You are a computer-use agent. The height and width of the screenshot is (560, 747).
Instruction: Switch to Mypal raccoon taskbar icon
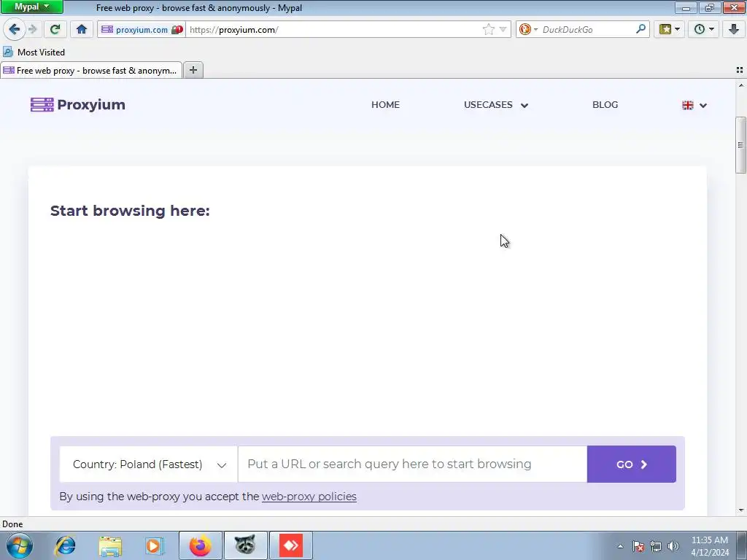(x=245, y=545)
